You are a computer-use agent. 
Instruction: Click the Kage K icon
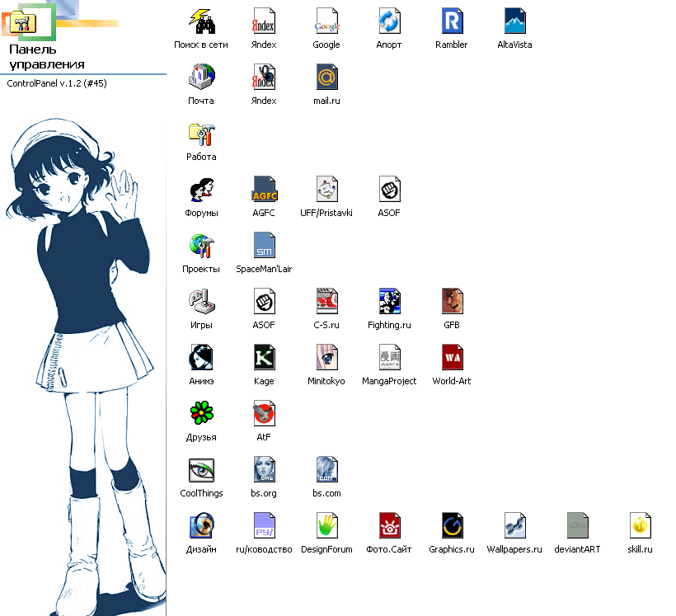264,358
